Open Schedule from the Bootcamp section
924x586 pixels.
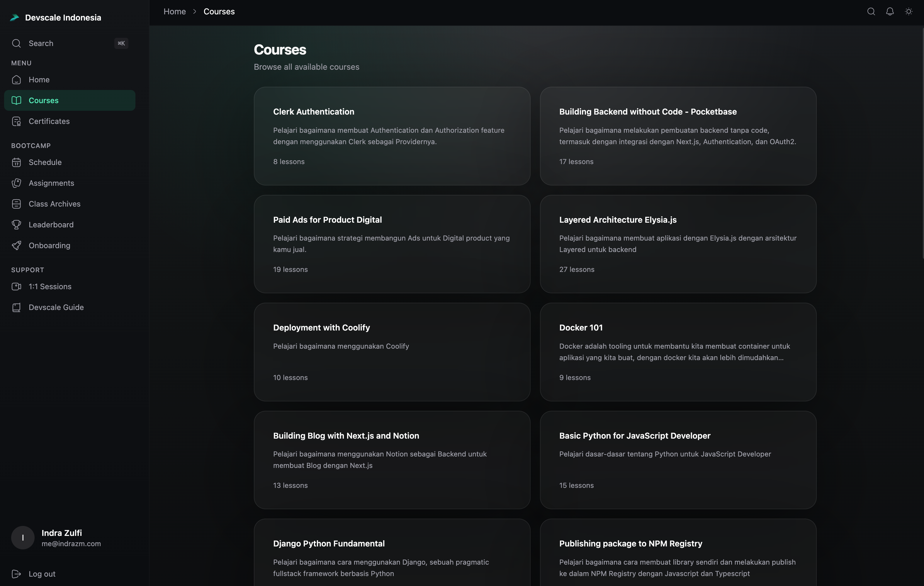point(45,162)
